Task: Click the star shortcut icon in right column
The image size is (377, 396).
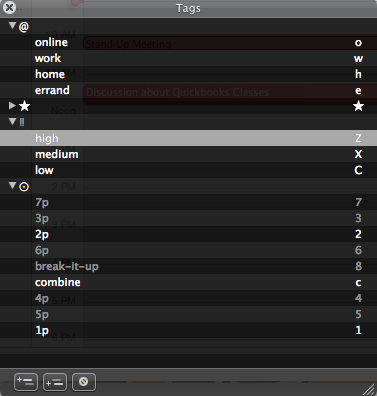Action: pyautogui.click(x=358, y=106)
